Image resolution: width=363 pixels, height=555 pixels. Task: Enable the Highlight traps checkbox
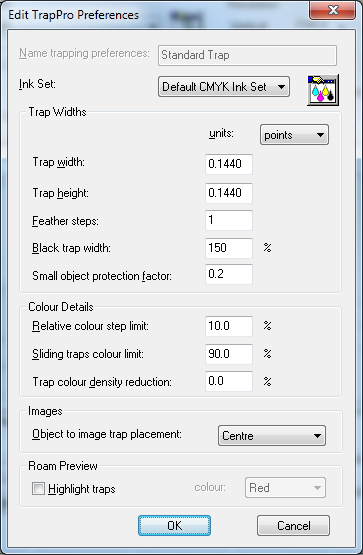click(38, 489)
